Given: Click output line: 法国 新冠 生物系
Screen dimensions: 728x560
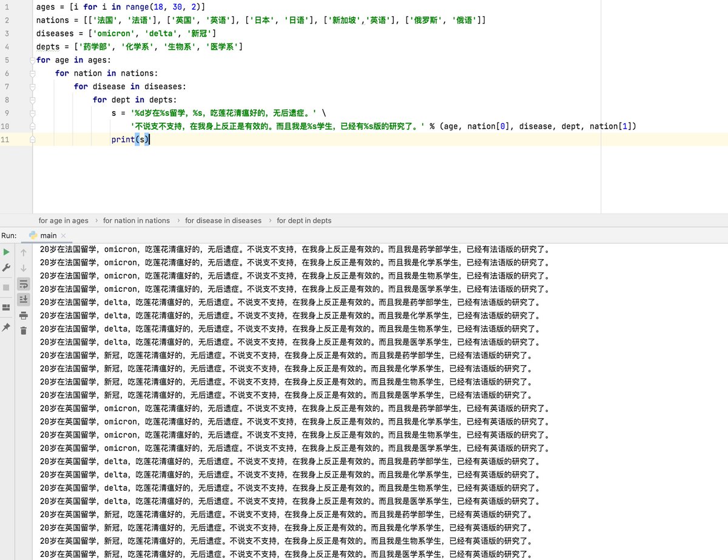Looking at the screenshot, I should (x=286, y=382).
